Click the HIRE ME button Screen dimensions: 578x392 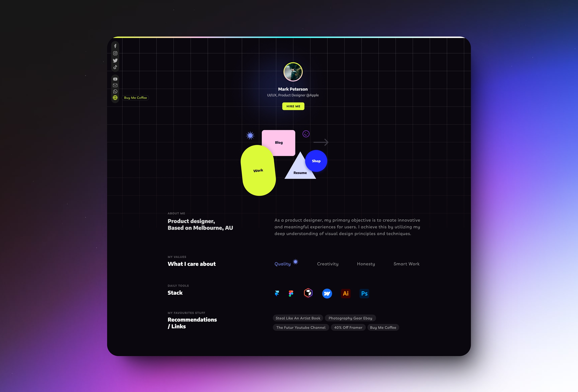(x=293, y=106)
